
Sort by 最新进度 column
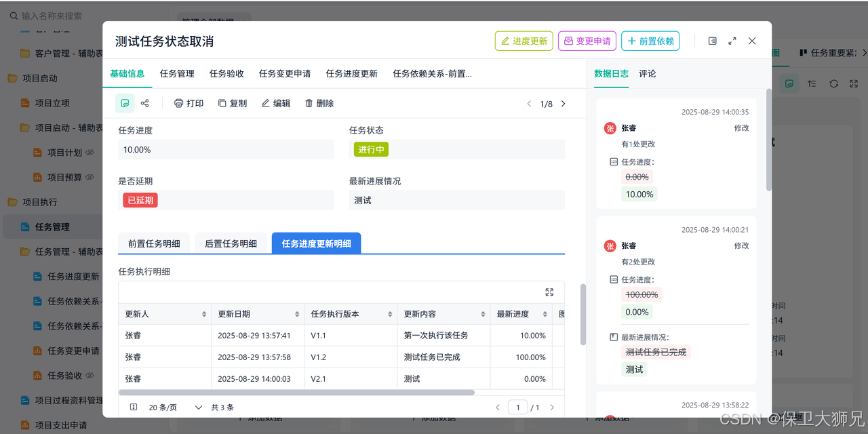coord(546,314)
